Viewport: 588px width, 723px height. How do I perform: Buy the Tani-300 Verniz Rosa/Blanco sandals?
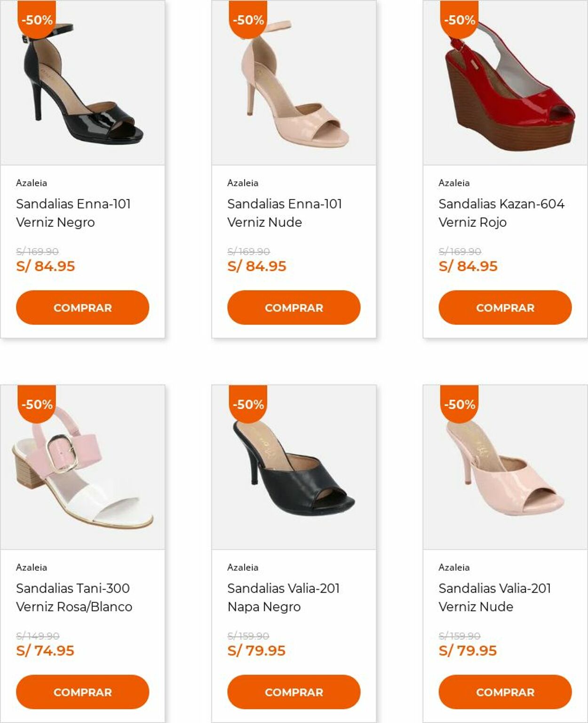pos(83,692)
